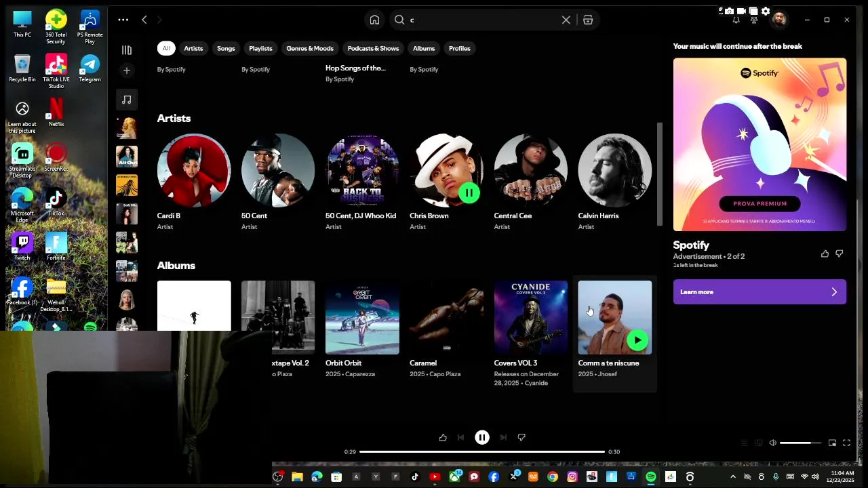This screenshot has width=868, height=488.
Task: Enter full screen player mode
Action: point(846,443)
